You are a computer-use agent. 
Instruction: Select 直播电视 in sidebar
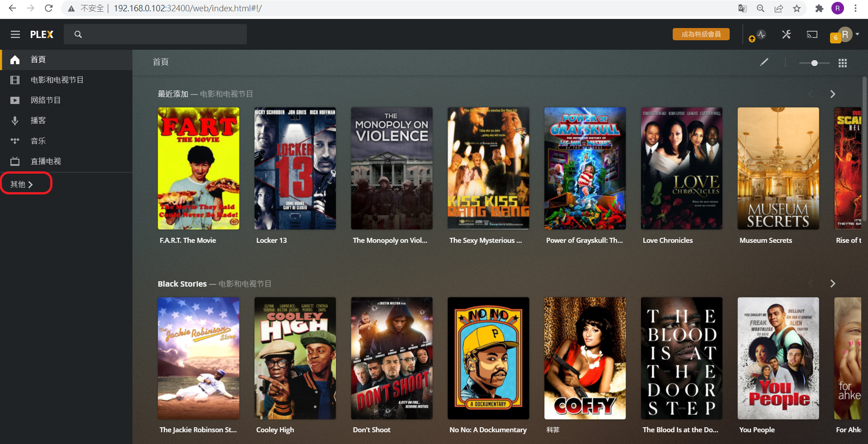point(46,161)
